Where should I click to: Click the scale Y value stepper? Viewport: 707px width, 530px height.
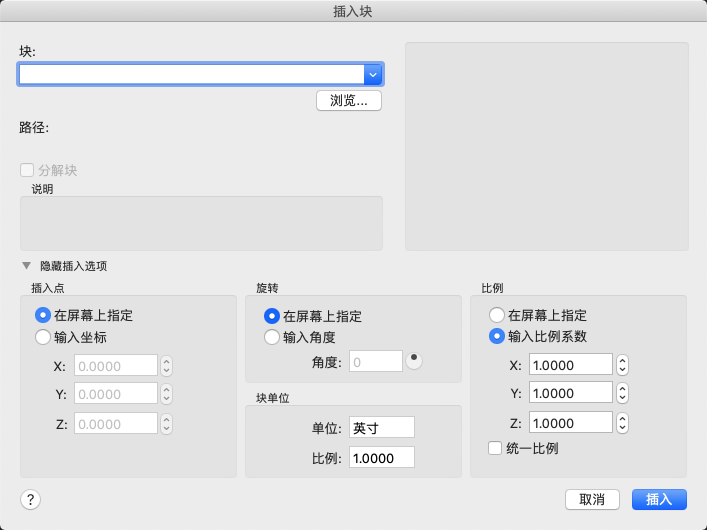click(622, 393)
